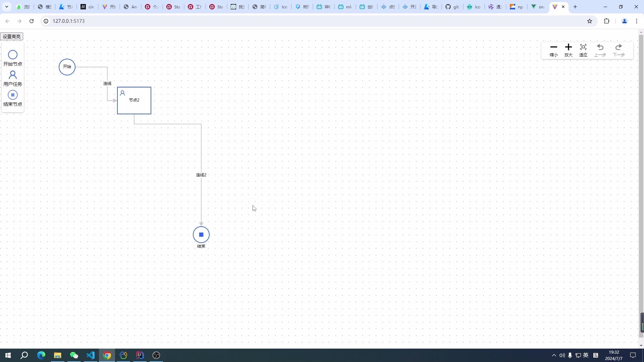Bookmark this page with the star icon
This screenshot has width=644, height=362.
[590, 21]
